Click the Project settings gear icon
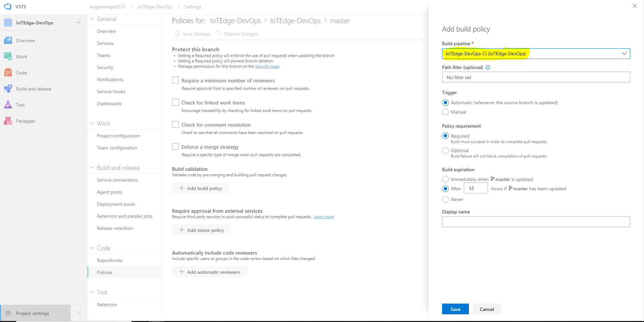Image resolution: width=644 pixels, height=322 pixels. point(8,313)
